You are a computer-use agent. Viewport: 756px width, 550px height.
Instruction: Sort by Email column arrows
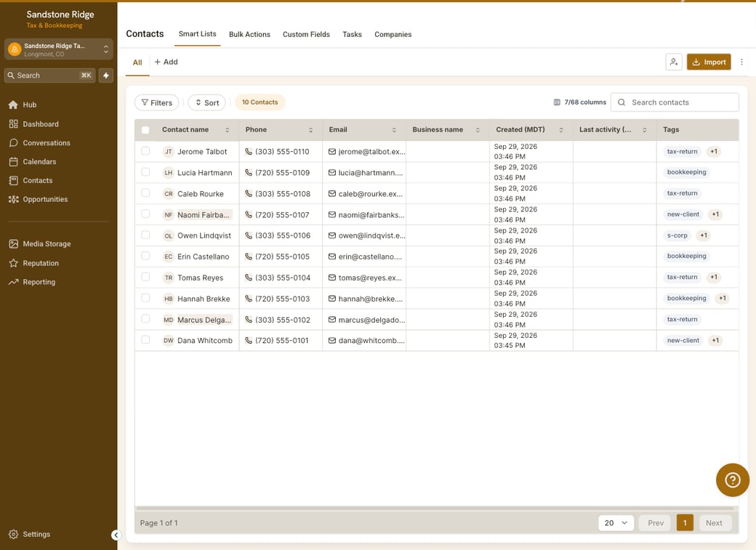tap(394, 130)
